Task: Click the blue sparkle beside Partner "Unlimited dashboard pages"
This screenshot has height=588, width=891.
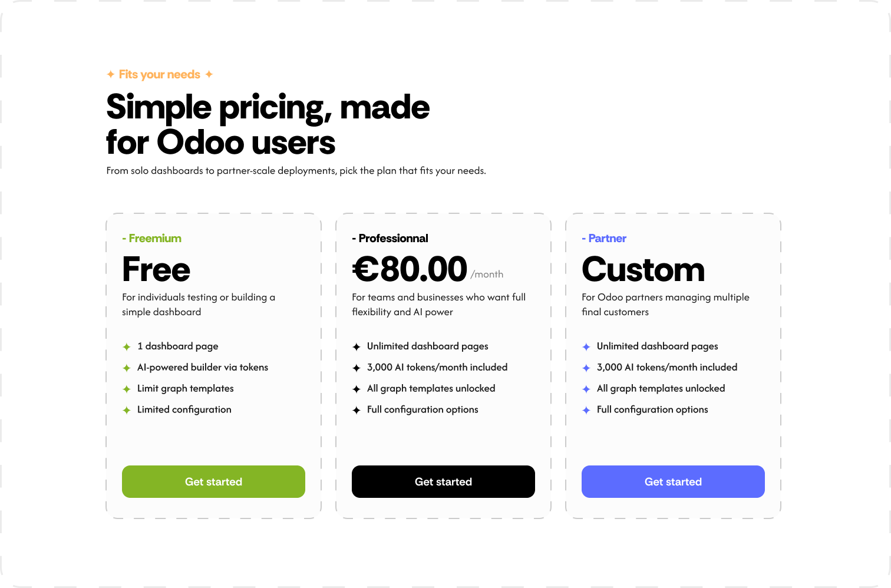Action: 586,347
